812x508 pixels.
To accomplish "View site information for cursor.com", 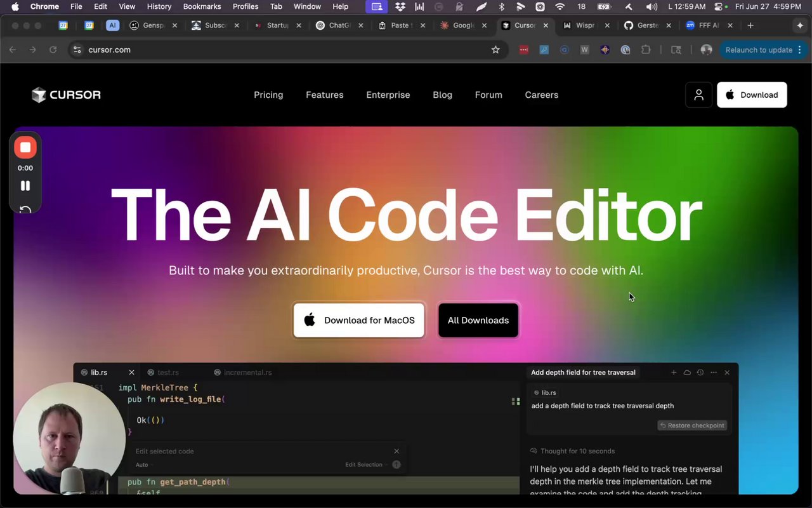I will click(x=77, y=50).
